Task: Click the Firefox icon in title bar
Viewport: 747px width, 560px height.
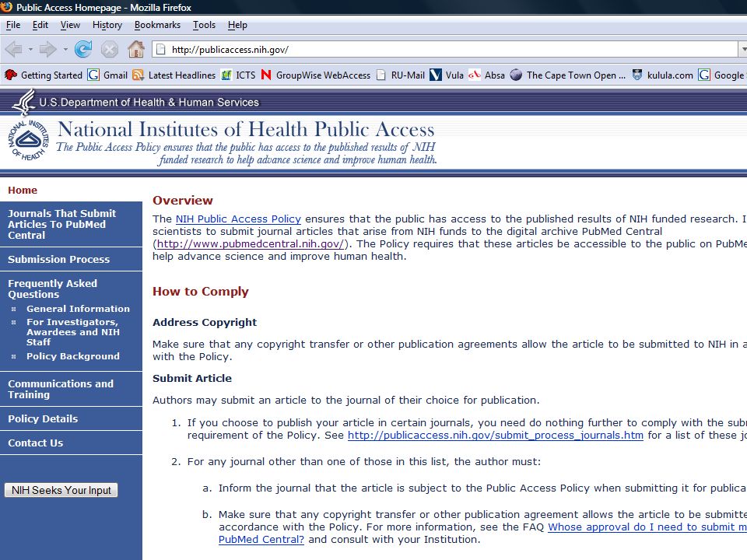Action: (7, 7)
